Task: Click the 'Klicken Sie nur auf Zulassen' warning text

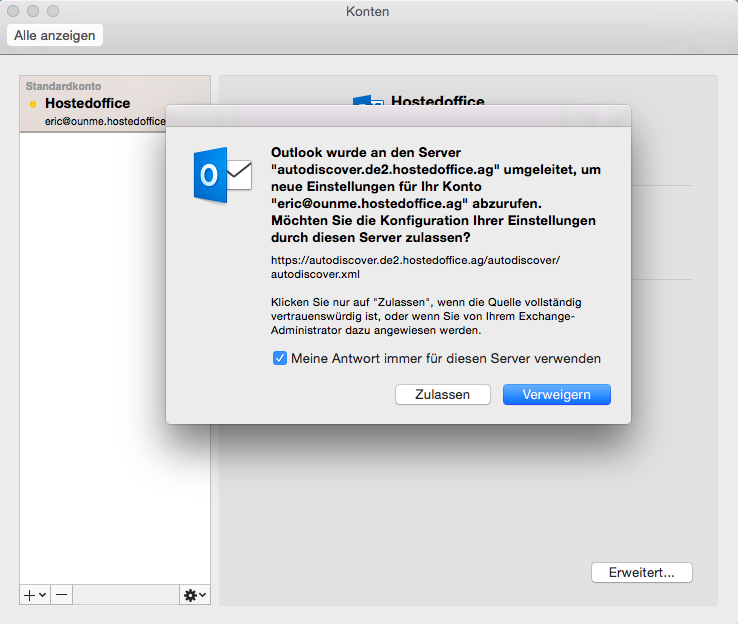Action: [x=426, y=316]
